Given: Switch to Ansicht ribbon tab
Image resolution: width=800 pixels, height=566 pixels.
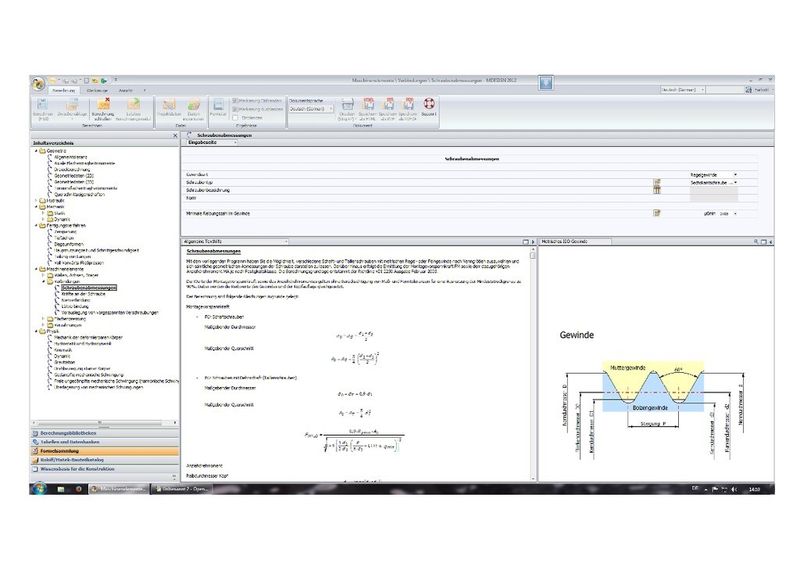Looking at the screenshot, I should click(126, 90).
